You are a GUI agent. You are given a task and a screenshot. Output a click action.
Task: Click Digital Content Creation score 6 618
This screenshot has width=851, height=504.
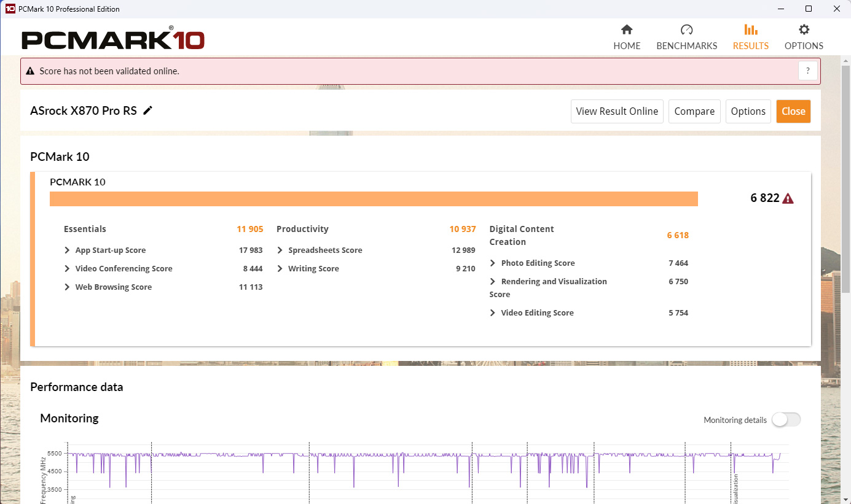coord(678,235)
